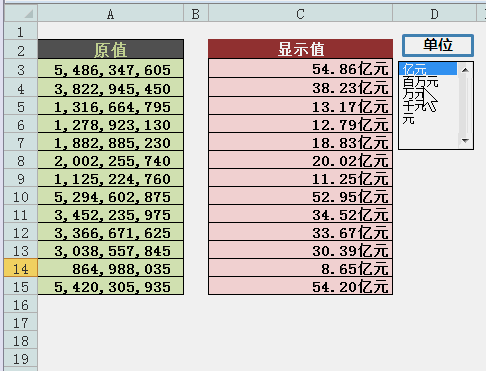Click the 显示值 header cell
Image resolution: width=486 pixels, height=371 pixels.
pyautogui.click(x=300, y=49)
